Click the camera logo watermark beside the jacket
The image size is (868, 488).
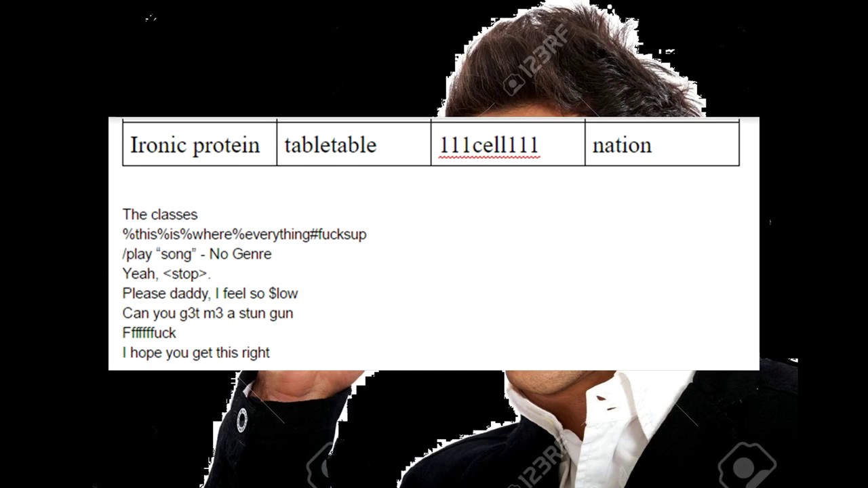pos(746,464)
